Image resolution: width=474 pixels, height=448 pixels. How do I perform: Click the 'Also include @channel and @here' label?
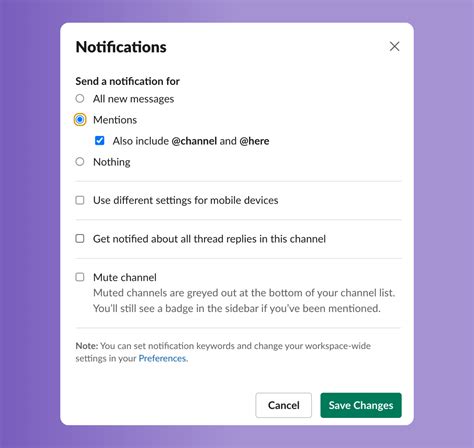(x=191, y=141)
